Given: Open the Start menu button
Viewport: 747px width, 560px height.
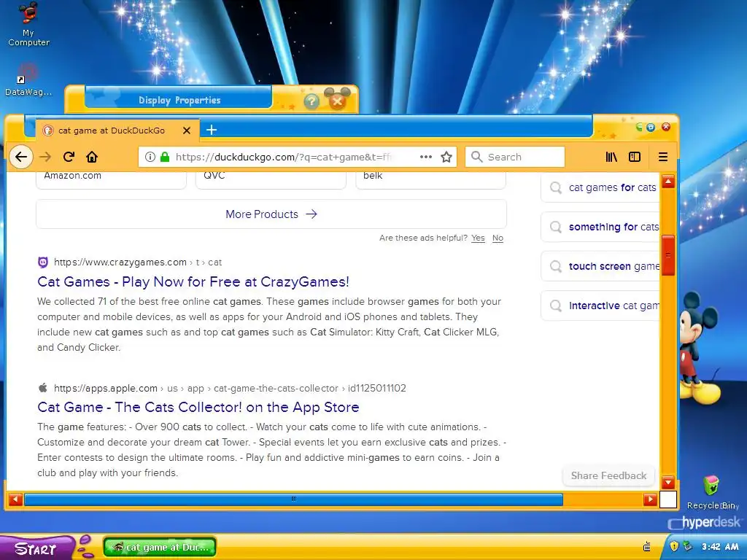Looking at the screenshot, I should coord(37,548).
